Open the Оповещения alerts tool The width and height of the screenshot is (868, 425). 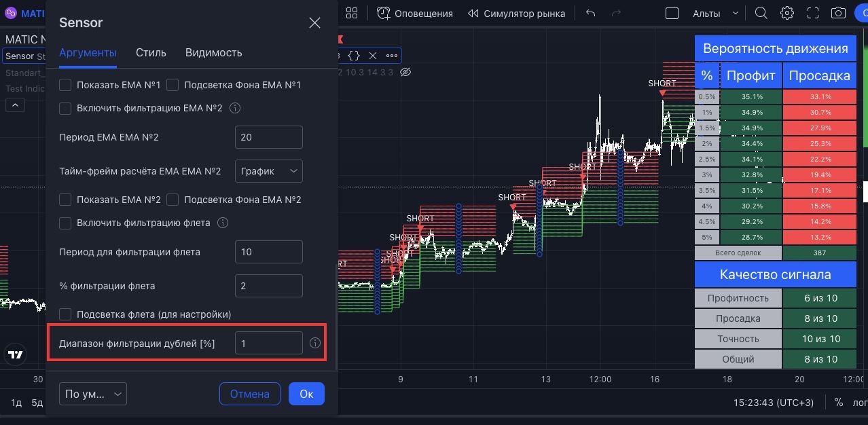(415, 13)
